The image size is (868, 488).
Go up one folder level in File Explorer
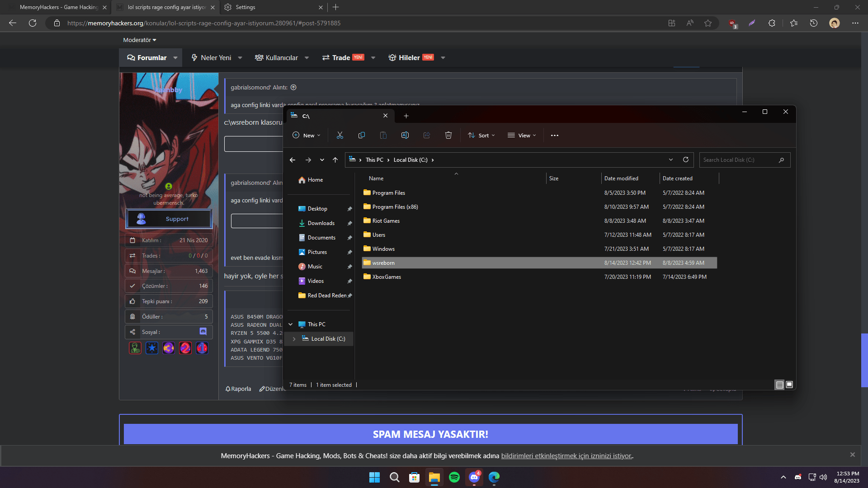pos(335,160)
